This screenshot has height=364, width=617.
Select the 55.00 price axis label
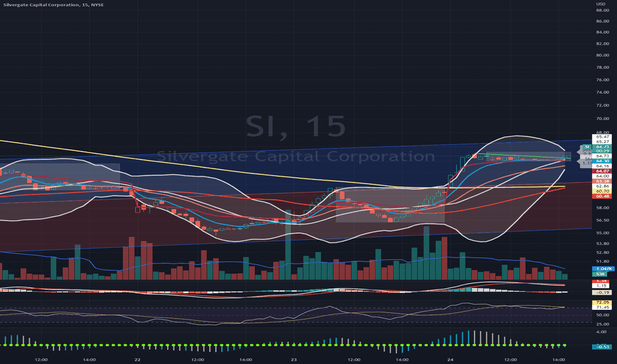point(602,233)
